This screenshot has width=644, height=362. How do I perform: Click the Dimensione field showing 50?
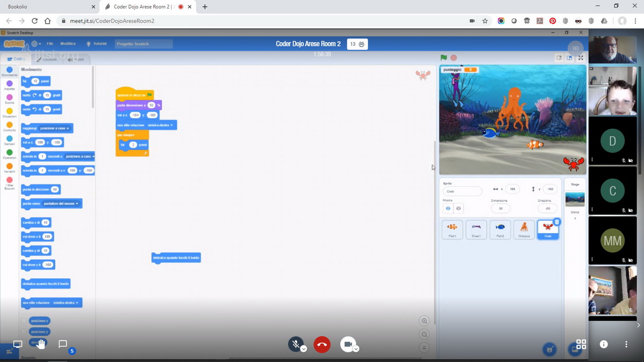tap(500, 208)
